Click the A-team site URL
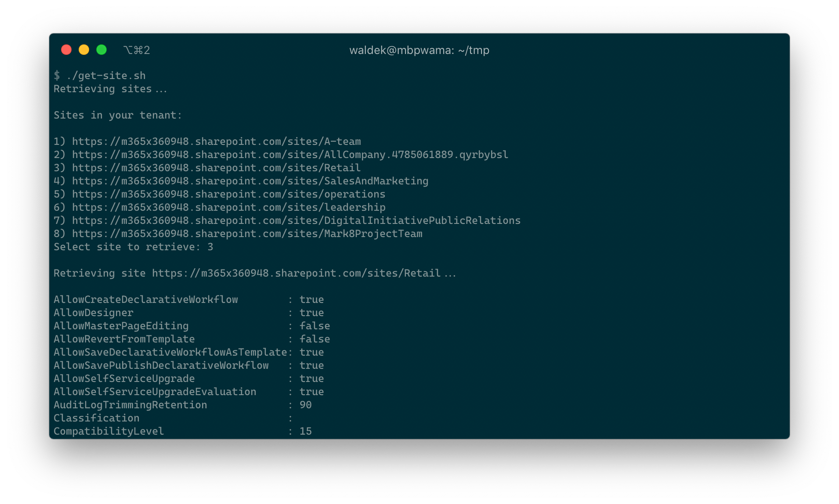The height and width of the screenshot is (504, 839). (x=217, y=141)
